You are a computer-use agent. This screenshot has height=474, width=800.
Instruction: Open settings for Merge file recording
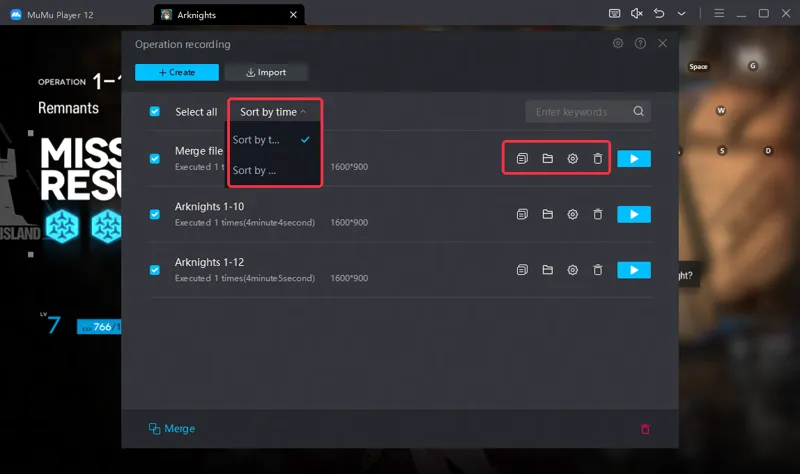coord(572,159)
